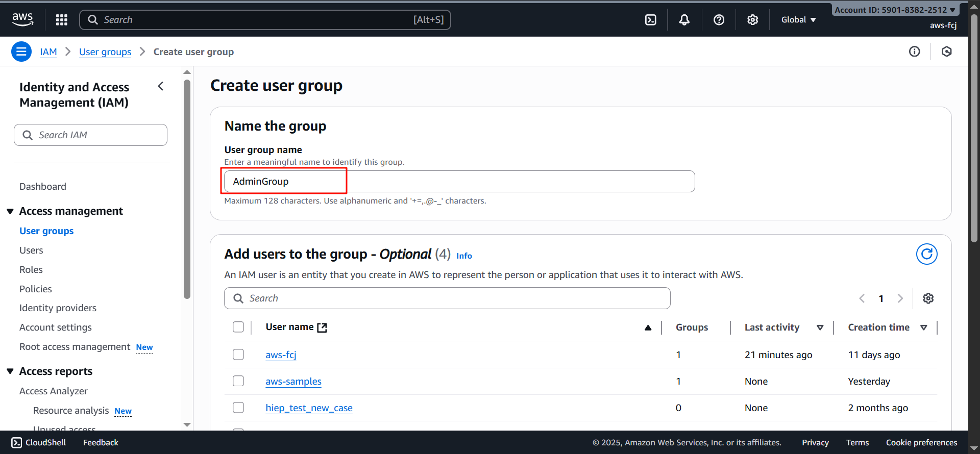Open Roles in the IAM sidebar
This screenshot has height=454, width=980.
[31, 270]
